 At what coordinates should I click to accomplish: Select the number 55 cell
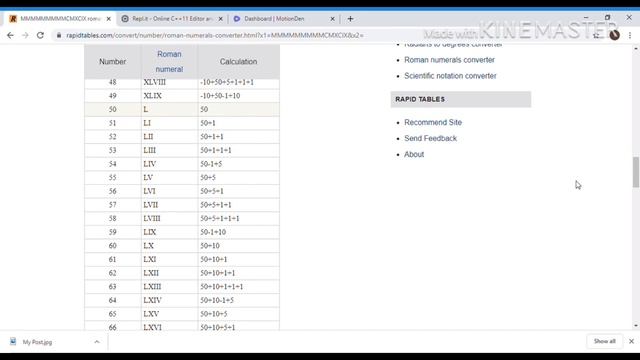113,178
